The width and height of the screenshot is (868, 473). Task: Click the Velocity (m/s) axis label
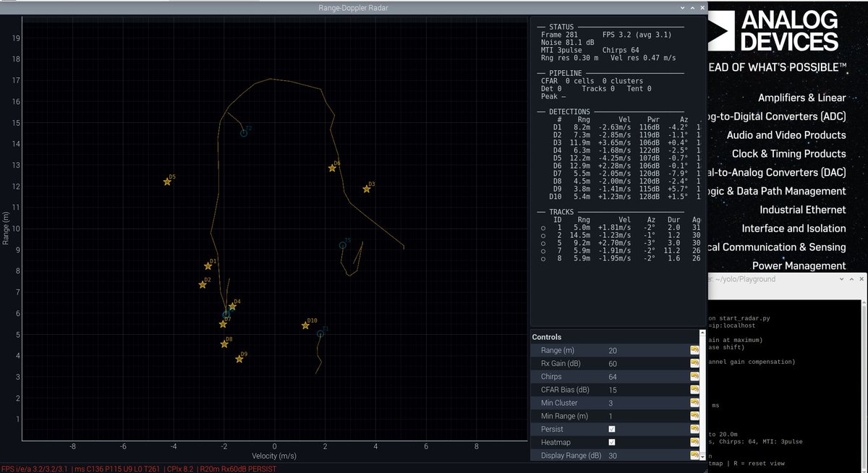[x=274, y=456]
